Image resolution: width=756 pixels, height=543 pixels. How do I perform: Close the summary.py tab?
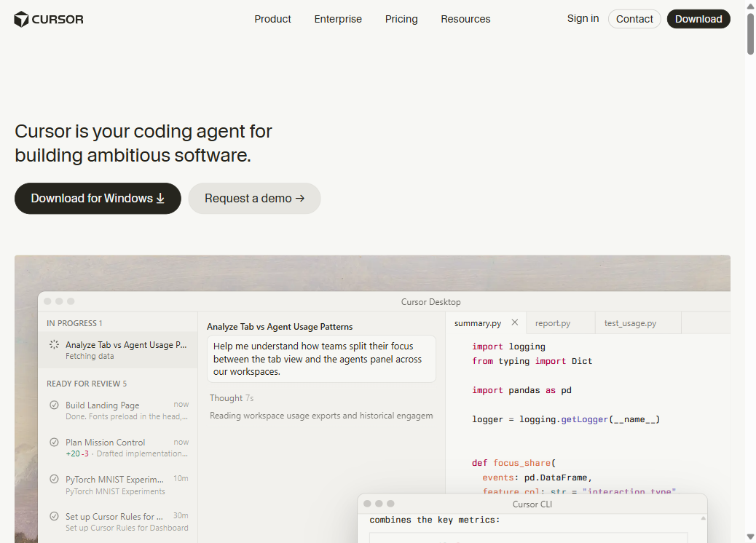pyautogui.click(x=515, y=322)
